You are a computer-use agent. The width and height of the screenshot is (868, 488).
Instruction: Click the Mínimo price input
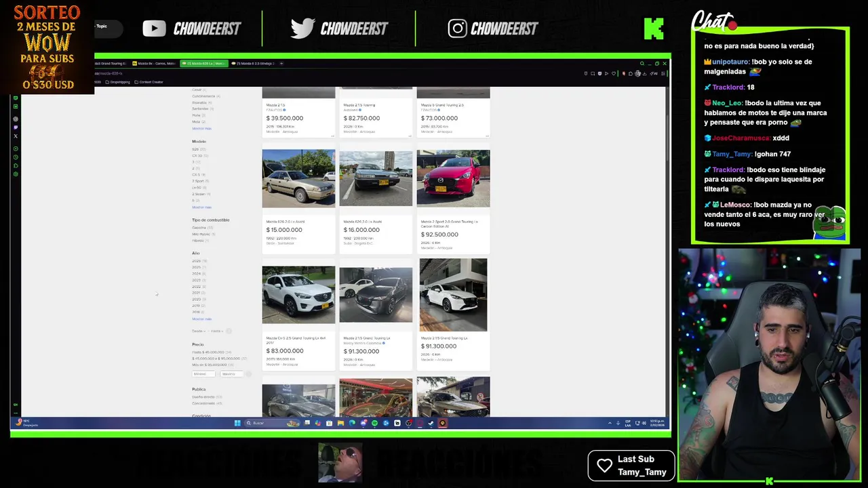[x=204, y=374]
